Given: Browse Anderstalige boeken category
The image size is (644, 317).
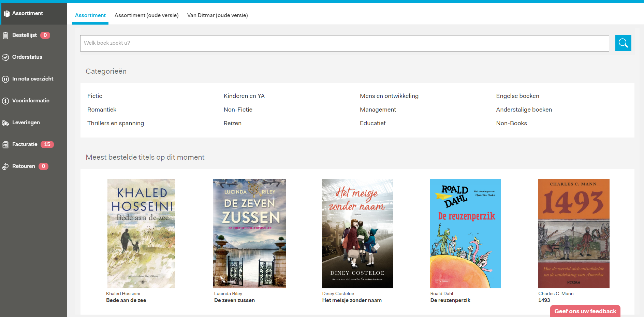Looking at the screenshot, I should click(524, 110).
